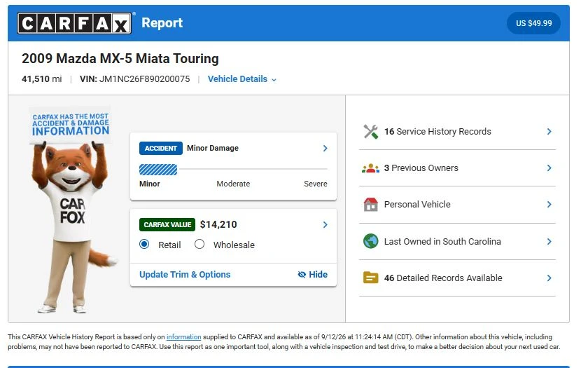Click the 41,510 mi mileage text
This screenshot has height=368, width=588.
41,79
